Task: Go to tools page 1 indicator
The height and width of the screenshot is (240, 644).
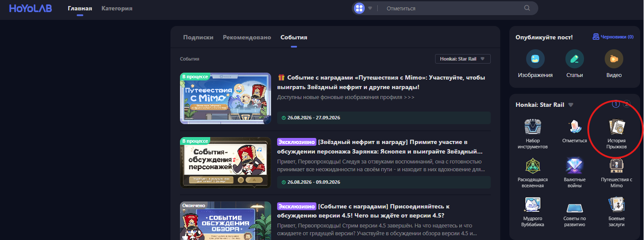Action: tap(616, 104)
